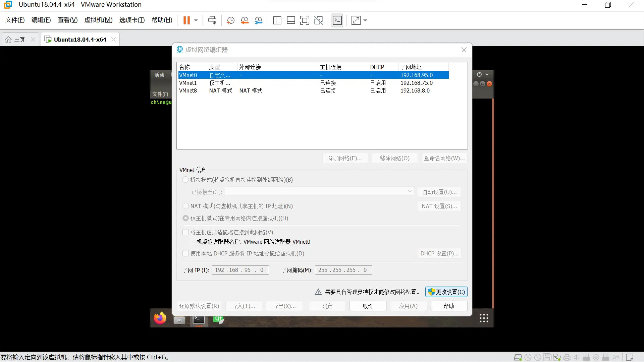Click the sound card status bar icon
The width and height of the screenshot is (644, 362).
[577, 357]
